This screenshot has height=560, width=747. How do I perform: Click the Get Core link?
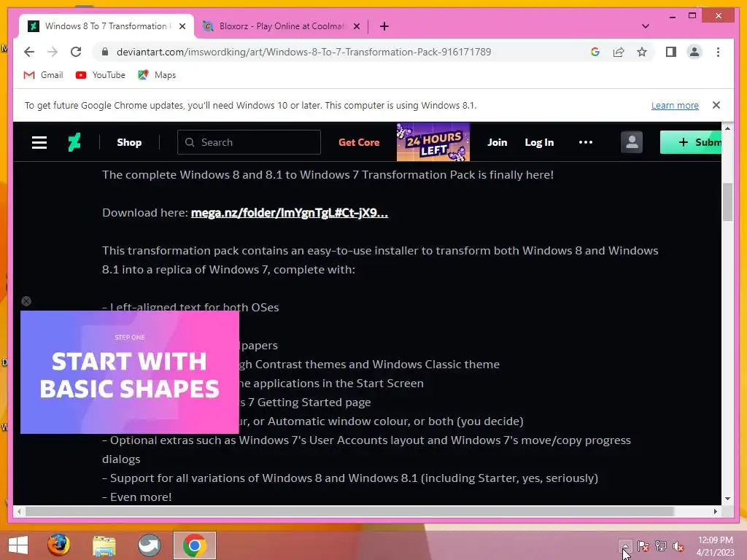point(359,142)
